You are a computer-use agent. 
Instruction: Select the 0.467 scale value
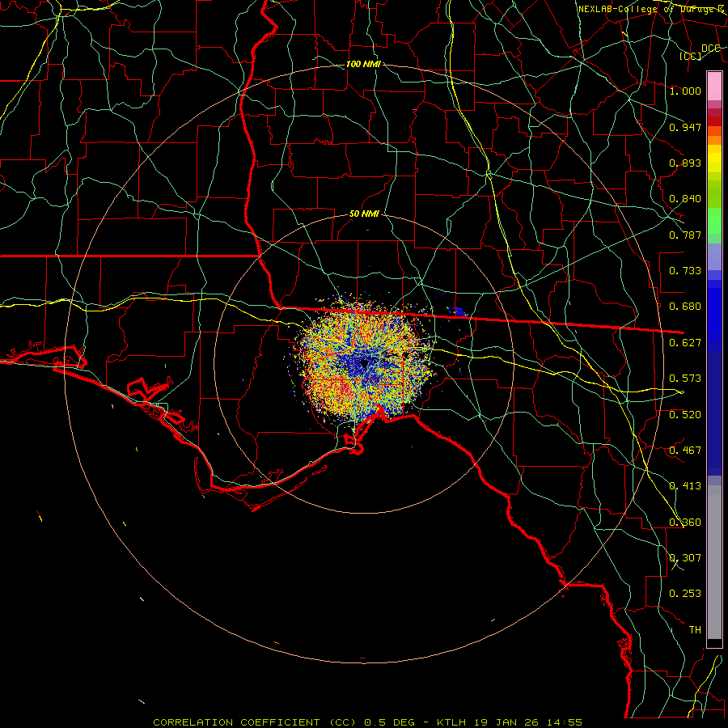[685, 451]
